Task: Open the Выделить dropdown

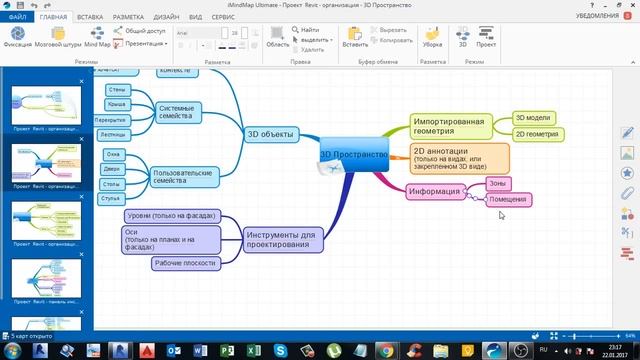Action: pyautogui.click(x=313, y=40)
